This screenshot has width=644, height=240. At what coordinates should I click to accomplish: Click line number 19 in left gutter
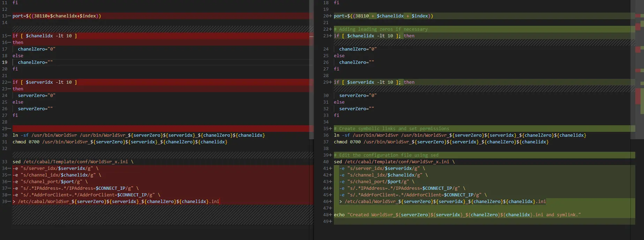point(5,62)
